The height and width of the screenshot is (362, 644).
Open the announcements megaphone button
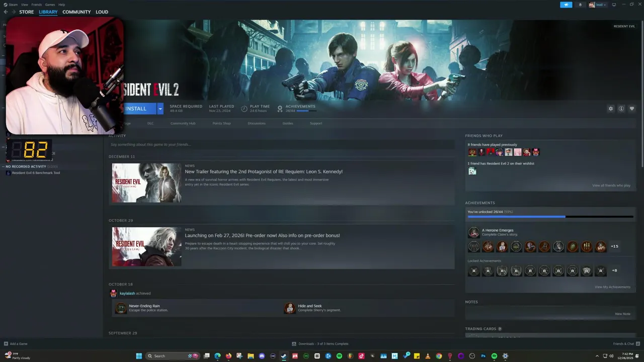click(x=566, y=5)
